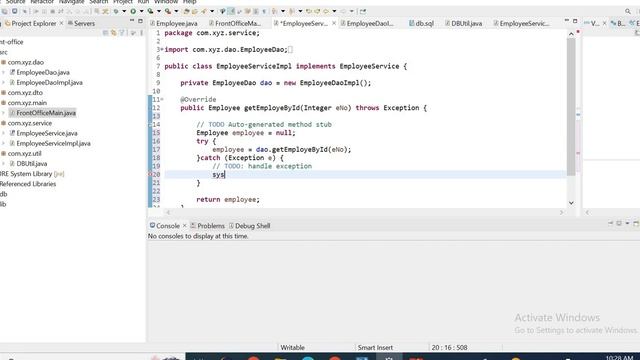Click editor scroll up arrow
This screenshot has height=360, width=640.
[571, 34]
